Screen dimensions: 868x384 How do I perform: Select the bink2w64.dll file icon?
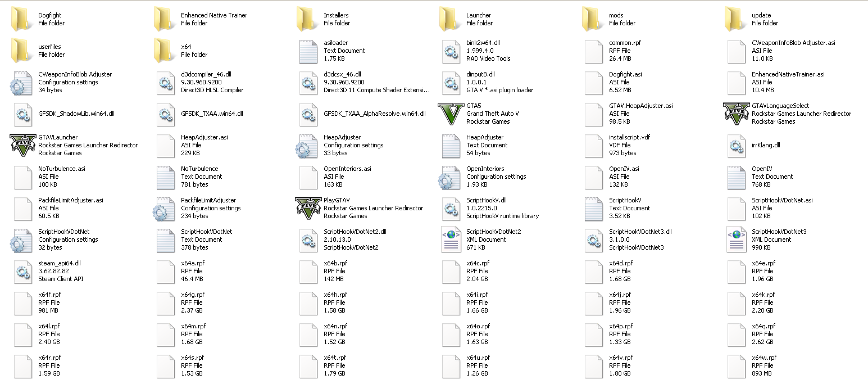(x=451, y=51)
